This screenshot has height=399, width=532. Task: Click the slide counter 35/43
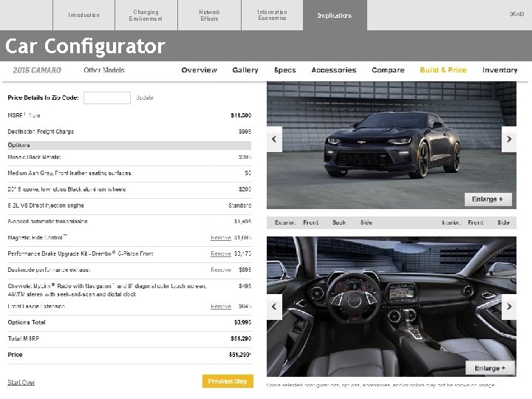point(516,14)
